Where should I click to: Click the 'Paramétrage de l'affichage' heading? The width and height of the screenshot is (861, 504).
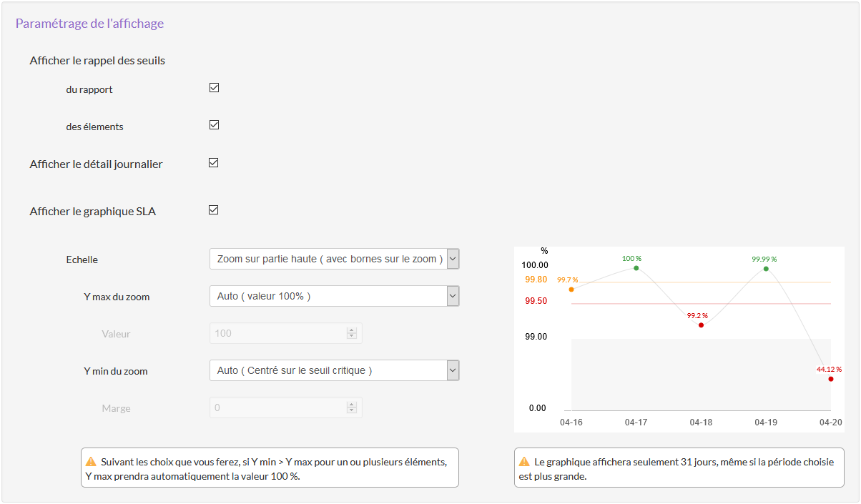[x=89, y=24]
